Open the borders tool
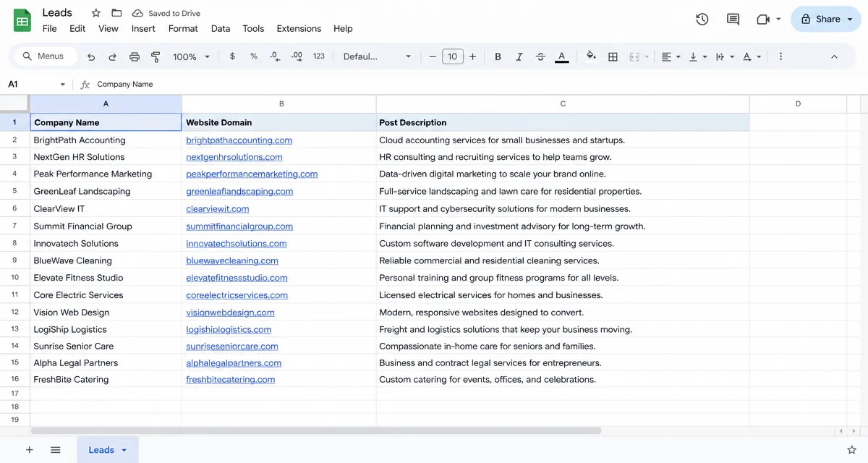The image size is (868, 463). point(613,56)
